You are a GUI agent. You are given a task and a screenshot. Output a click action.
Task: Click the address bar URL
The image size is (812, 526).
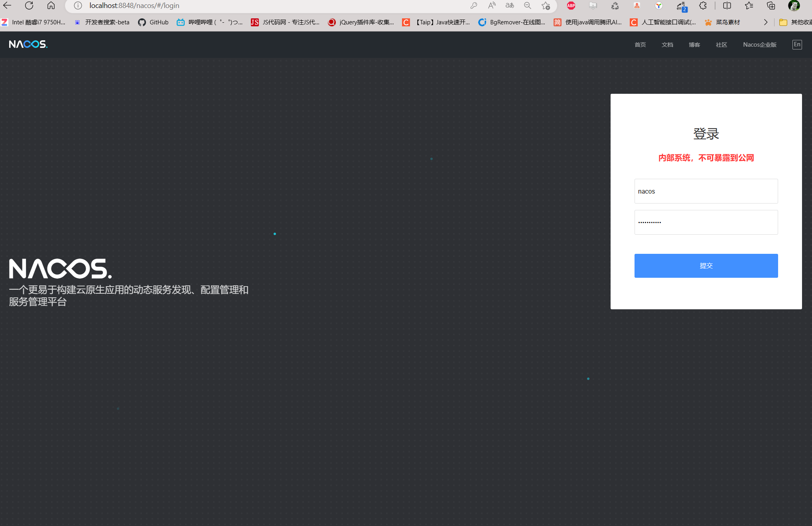tap(134, 6)
